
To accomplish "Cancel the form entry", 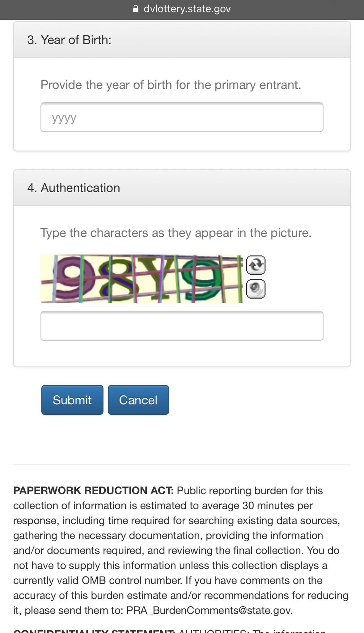I will click(138, 400).
